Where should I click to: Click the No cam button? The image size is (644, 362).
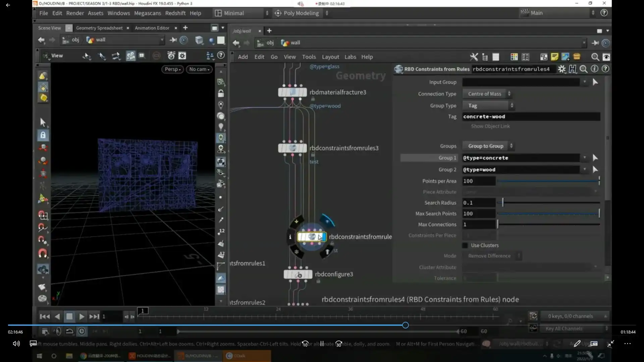[x=199, y=69]
